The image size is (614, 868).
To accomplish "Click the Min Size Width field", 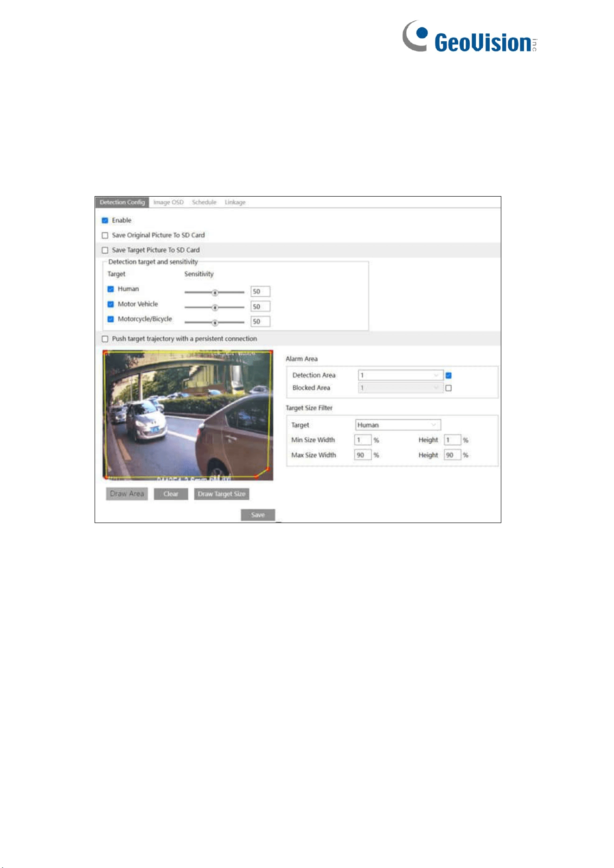I will coord(363,440).
